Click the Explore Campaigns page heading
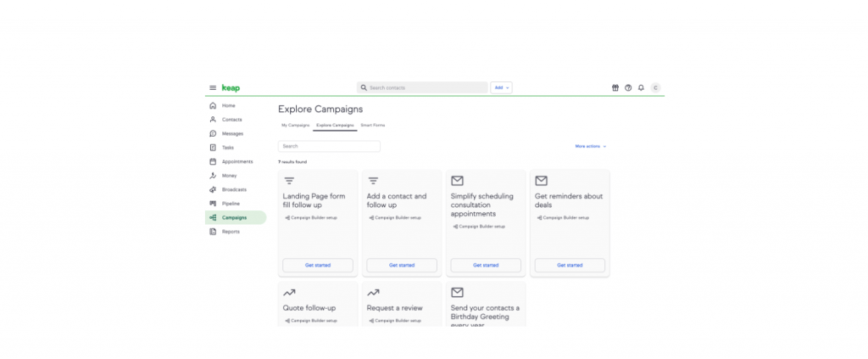 320,109
